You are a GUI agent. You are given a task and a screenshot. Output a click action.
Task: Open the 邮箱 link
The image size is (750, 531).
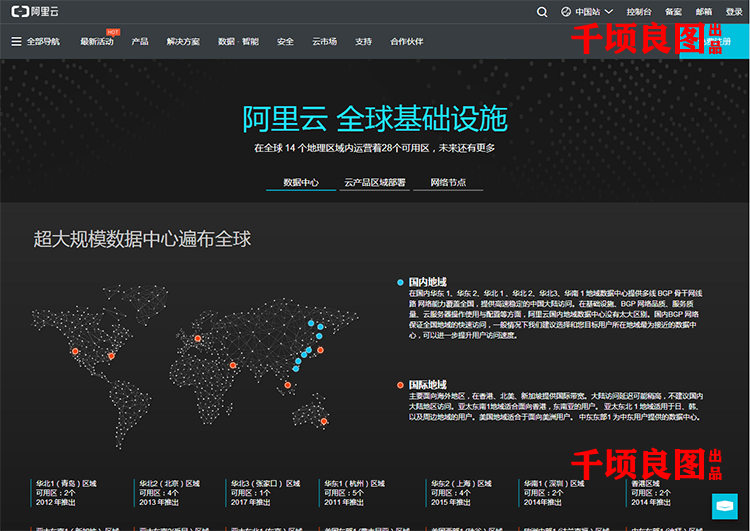pyautogui.click(x=704, y=11)
